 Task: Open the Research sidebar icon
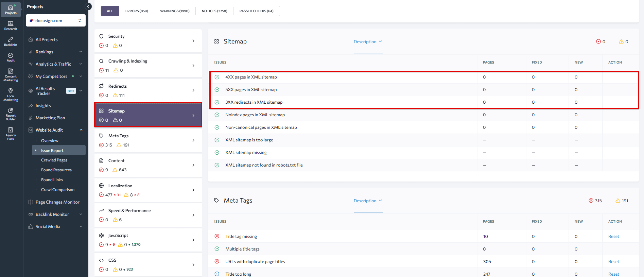pos(11,25)
